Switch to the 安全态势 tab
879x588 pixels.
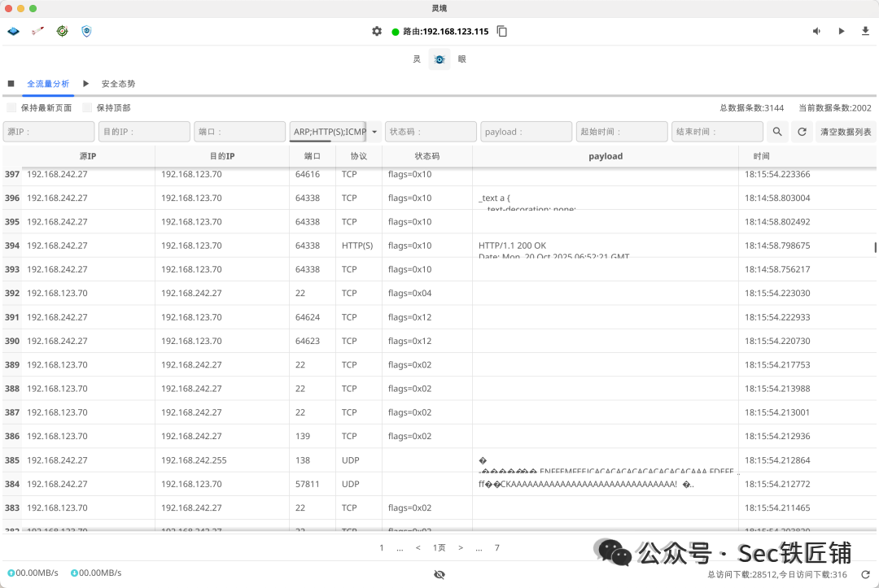coord(118,84)
